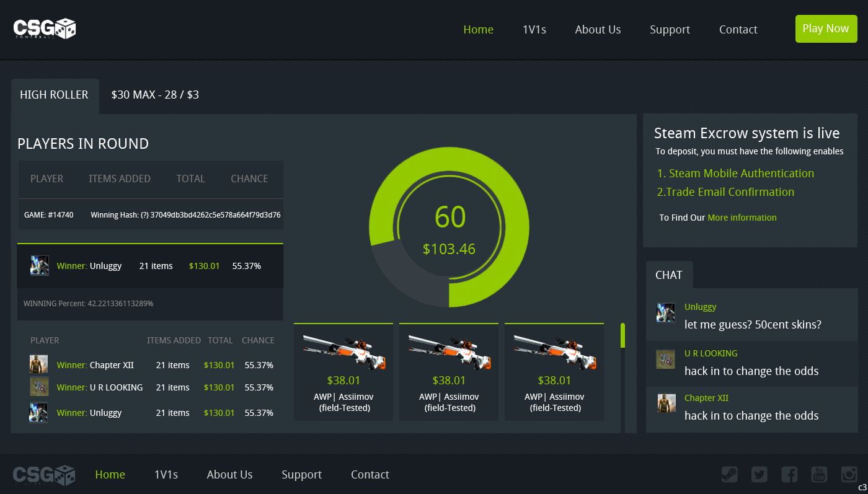
Task: Select the HIGH ROLLER tab
Action: (x=55, y=95)
